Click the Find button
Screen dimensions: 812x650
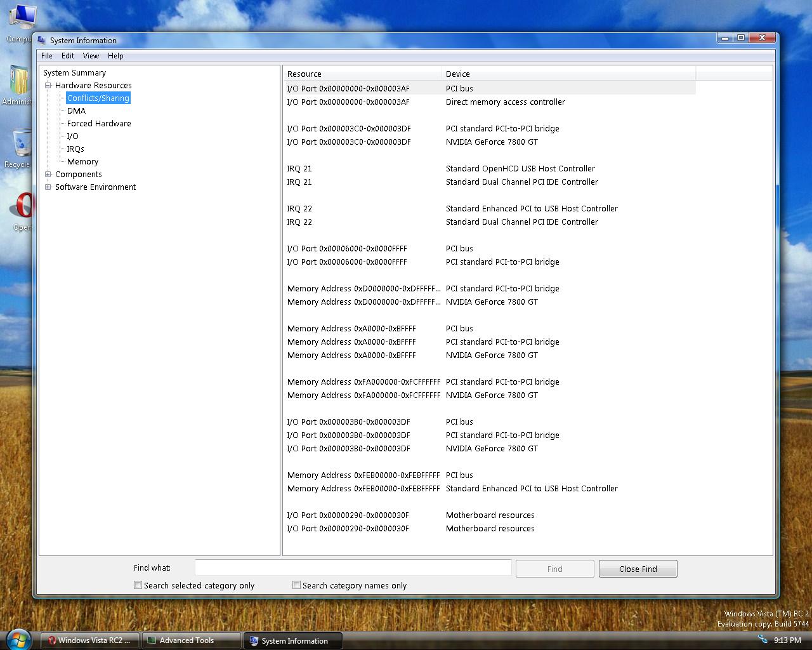click(554, 569)
